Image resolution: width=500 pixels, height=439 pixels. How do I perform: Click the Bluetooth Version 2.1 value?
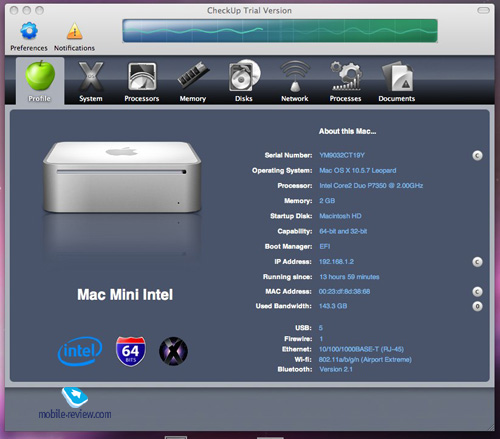(336, 369)
